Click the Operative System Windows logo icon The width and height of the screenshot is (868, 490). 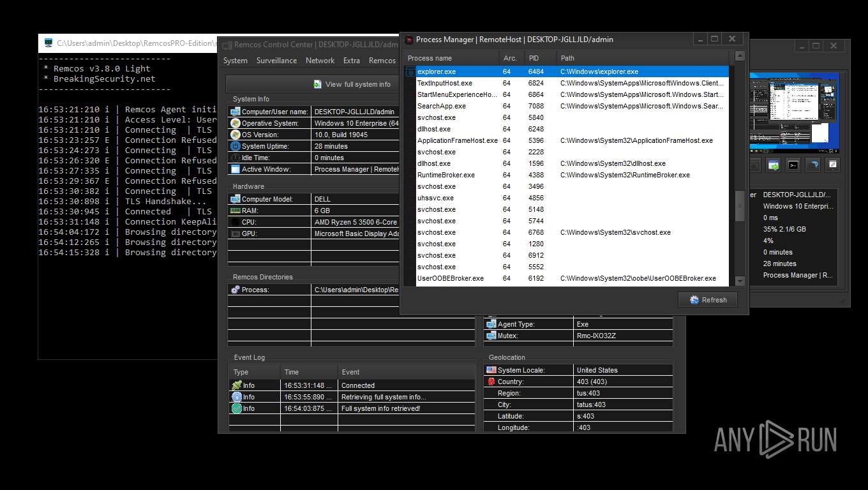point(236,123)
